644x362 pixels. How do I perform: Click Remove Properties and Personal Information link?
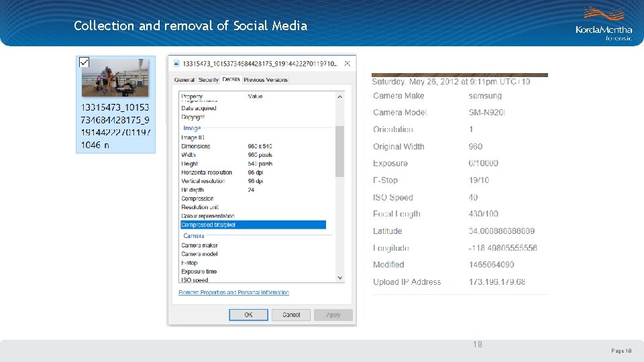click(233, 293)
